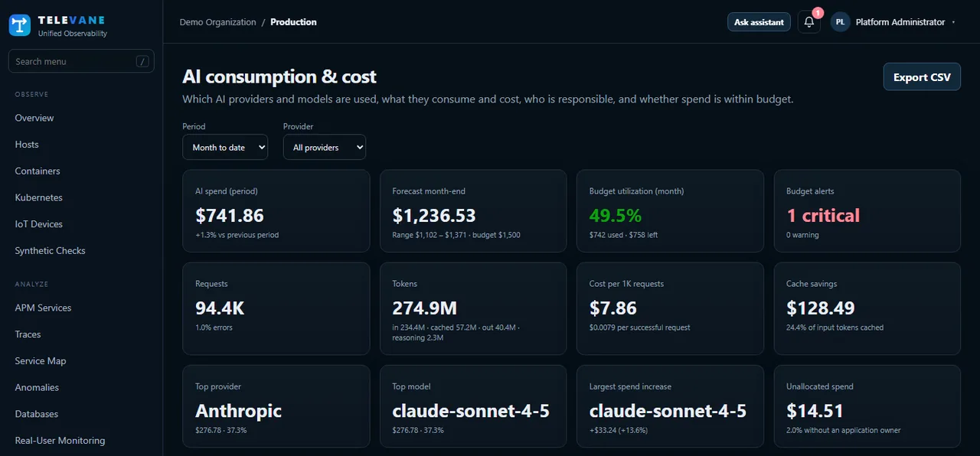Focus the Search menu field

point(81,61)
